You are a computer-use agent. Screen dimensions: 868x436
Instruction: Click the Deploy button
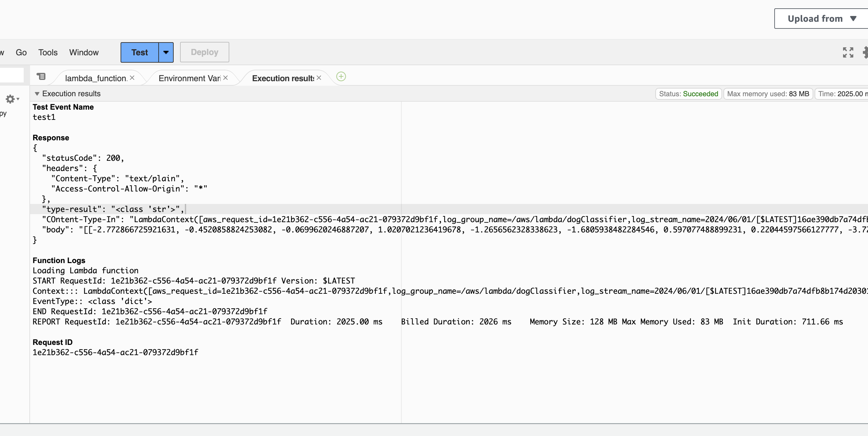click(x=205, y=52)
